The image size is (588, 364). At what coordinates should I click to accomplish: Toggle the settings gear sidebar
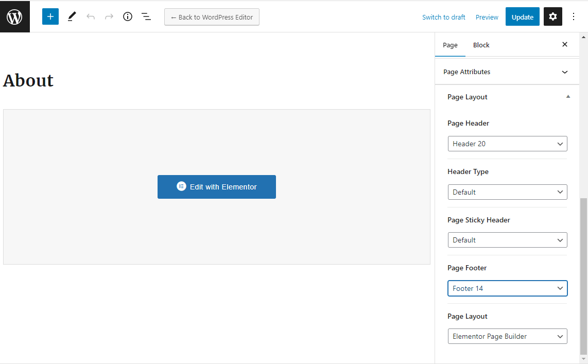click(x=553, y=16)
